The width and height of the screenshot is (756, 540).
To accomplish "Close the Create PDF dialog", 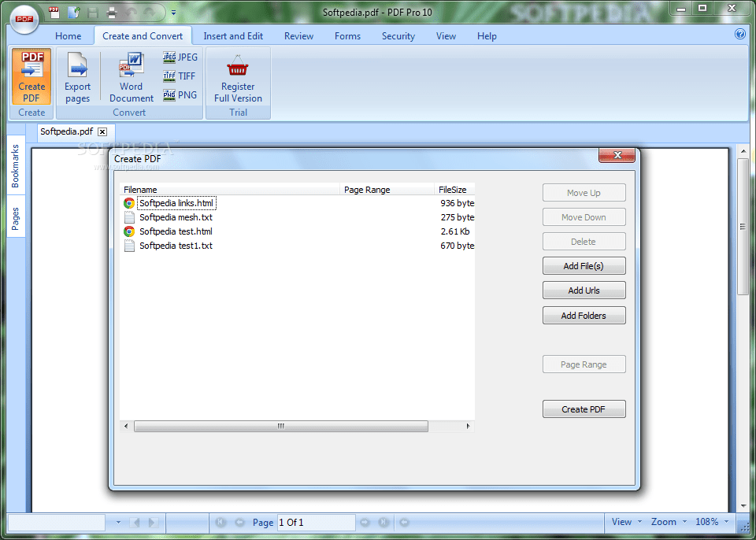I will pyautogui.click(x=617, y=155).
